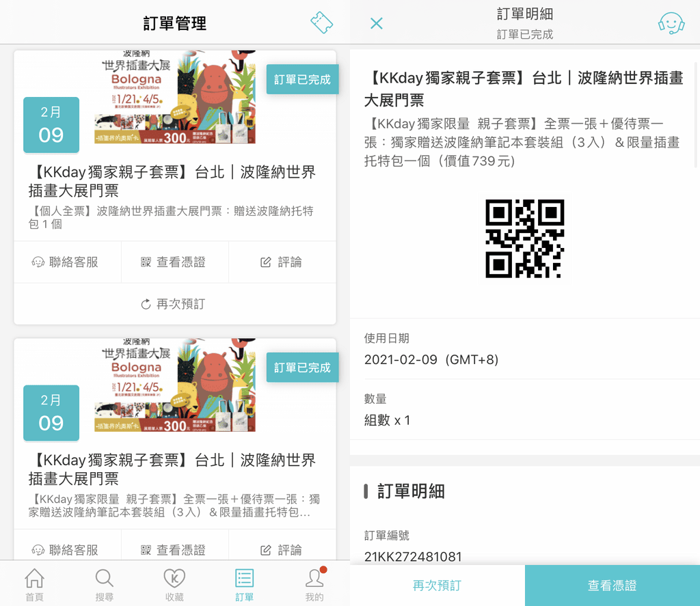Viewport: 700px width, 606px height.
Task: Open the coupon ticket icon in header
Action: (x=322, y=23)
